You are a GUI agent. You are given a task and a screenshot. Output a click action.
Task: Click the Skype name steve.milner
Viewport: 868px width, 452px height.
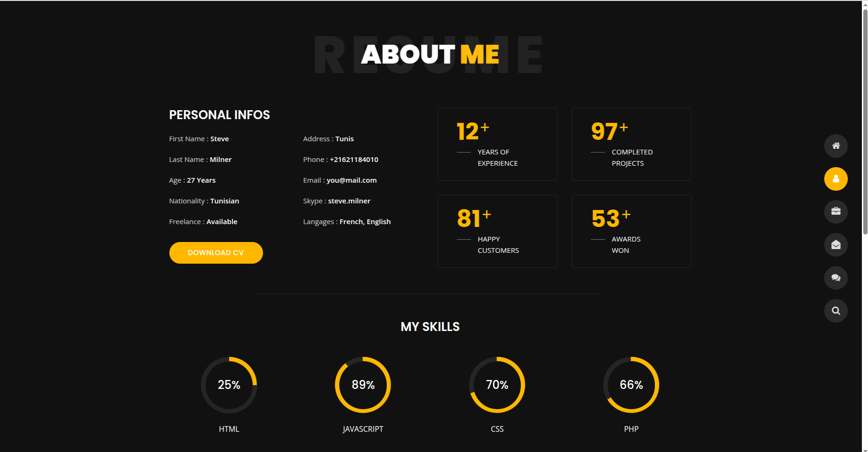tap(349, 201)
